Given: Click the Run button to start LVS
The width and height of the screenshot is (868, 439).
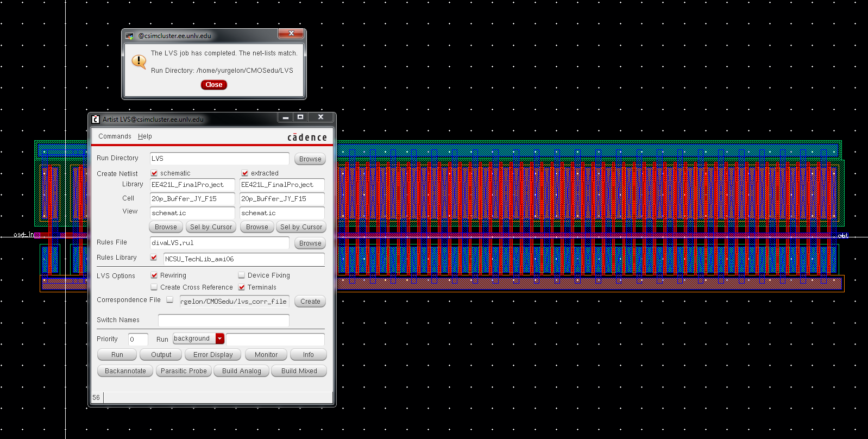Looking at the screenshot, I should [x=117, y=355].
